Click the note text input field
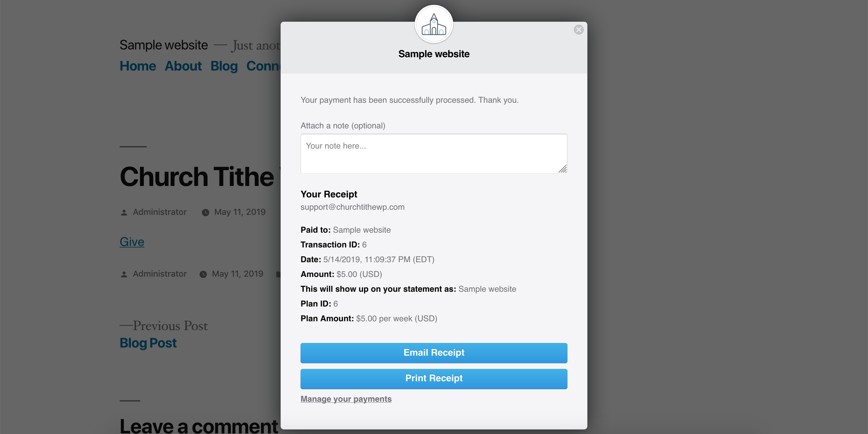 coord(434,153)
